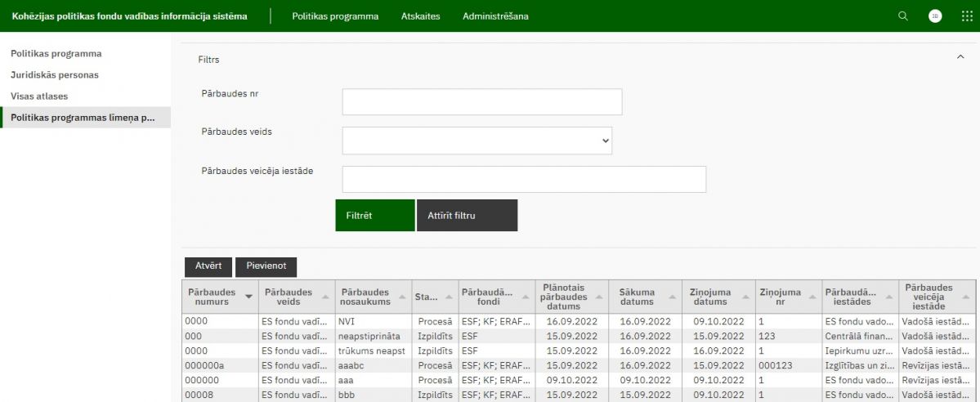Sort by Pārbaudes nosaukums column arrow

401,297
